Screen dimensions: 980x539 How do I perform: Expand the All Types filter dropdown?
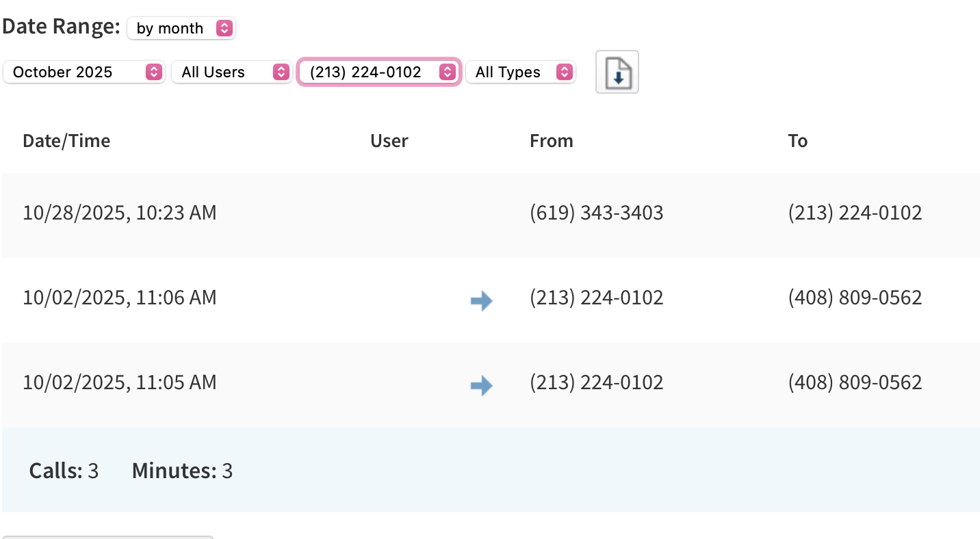[521, 73]
